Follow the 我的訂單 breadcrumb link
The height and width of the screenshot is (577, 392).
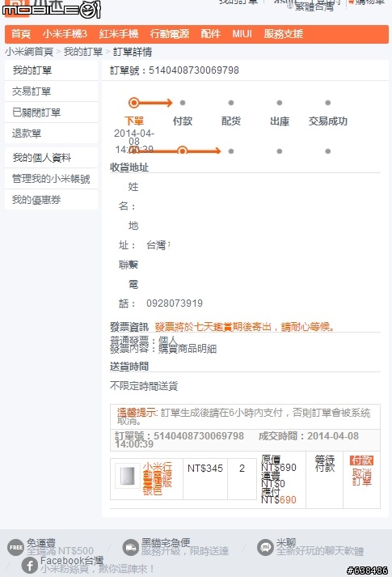(x=83, y=52)
